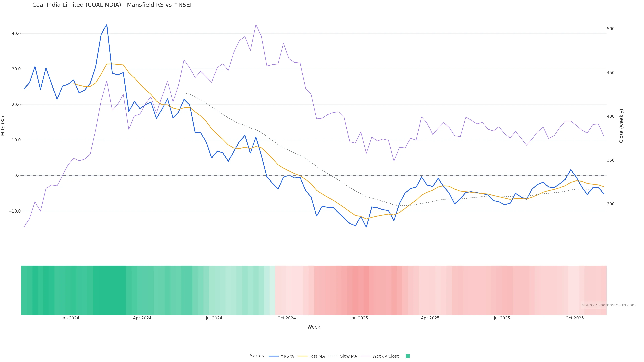The height and width of the screenshot is (362, 644).
Task: Click the Week x-axis title
Action: (314, 327)
